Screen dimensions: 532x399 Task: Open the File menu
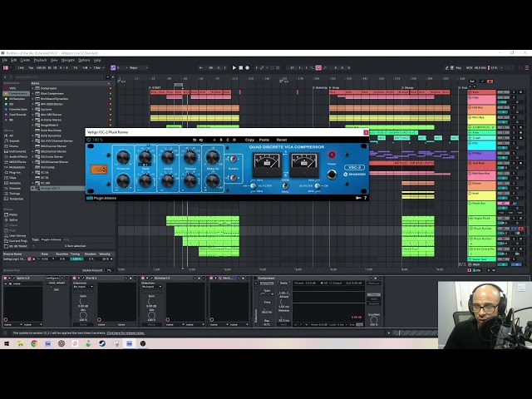coord(5,60)
